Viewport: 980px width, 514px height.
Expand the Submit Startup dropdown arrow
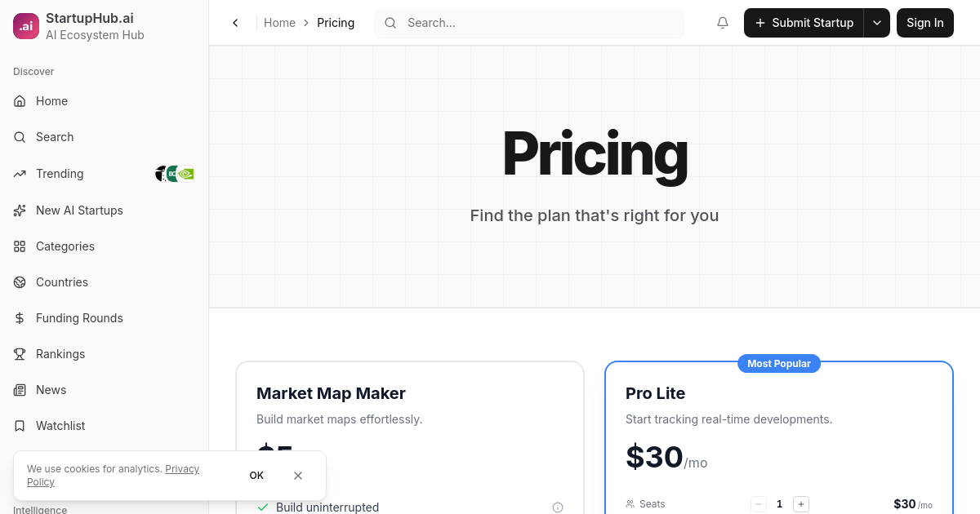877,23
